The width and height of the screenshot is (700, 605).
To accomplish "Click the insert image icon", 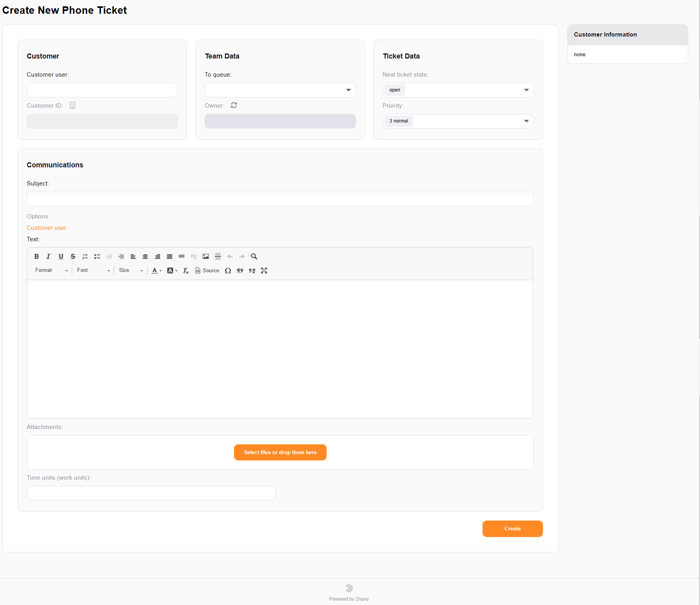I will coord(206,257).
